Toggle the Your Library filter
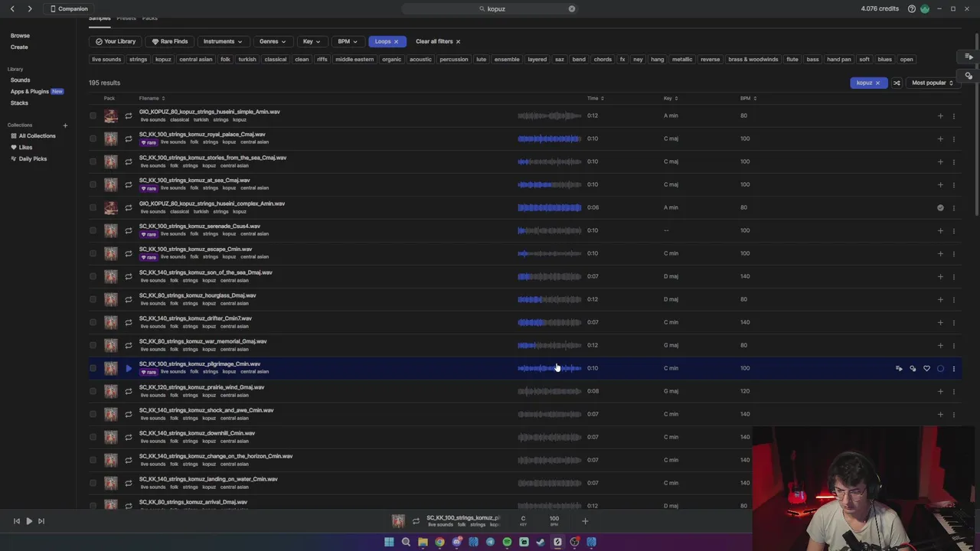Image resolution: width=980 pixels, height=551 pixels. click(115, 41)
